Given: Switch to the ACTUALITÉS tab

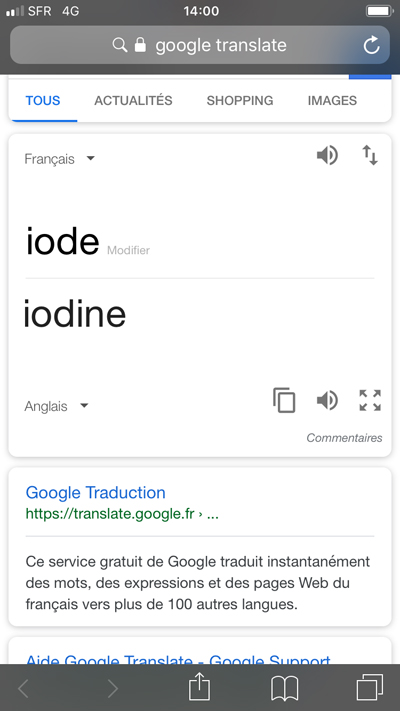Looking at the screenshot, I should pyautogui.click(x=133, y=100).
